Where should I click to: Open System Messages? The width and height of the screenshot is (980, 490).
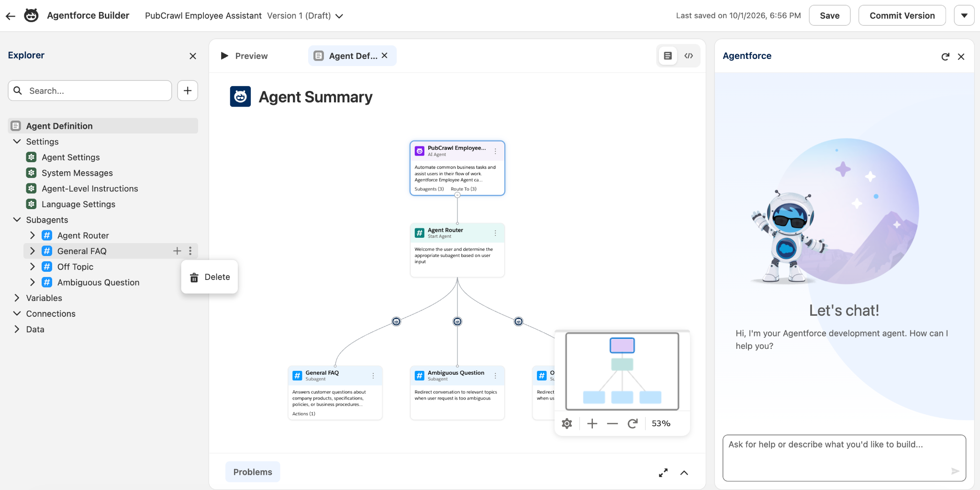[77, 173]
